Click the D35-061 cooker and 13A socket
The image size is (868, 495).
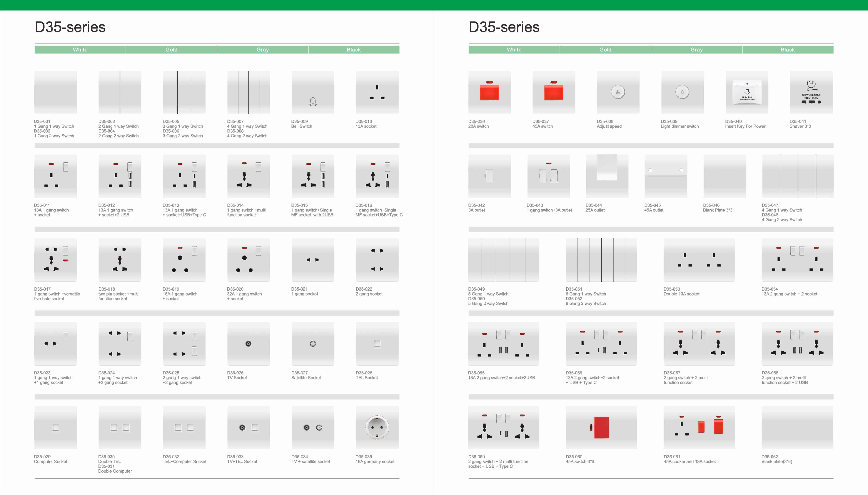[x=699, y=427]
